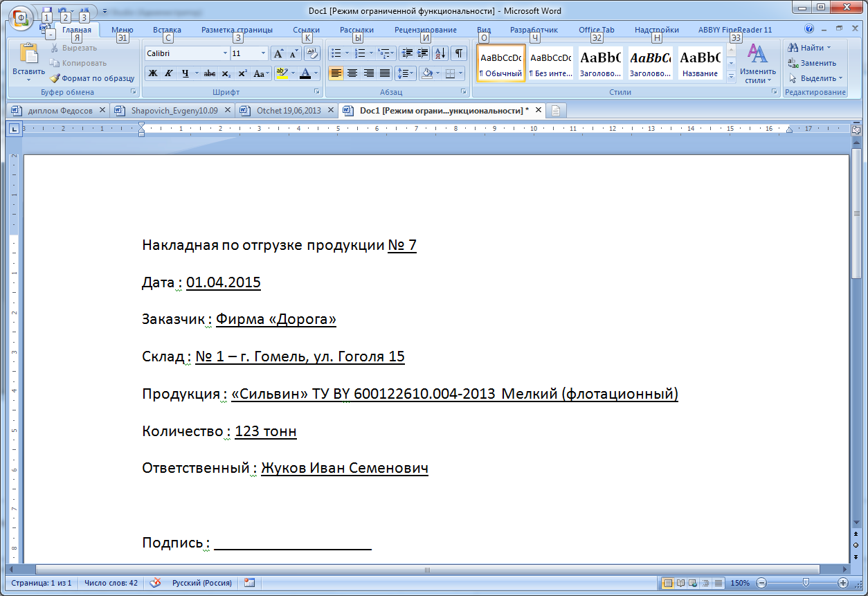
Task: Click the paragraph shading paint bucket
Action: 427,73
